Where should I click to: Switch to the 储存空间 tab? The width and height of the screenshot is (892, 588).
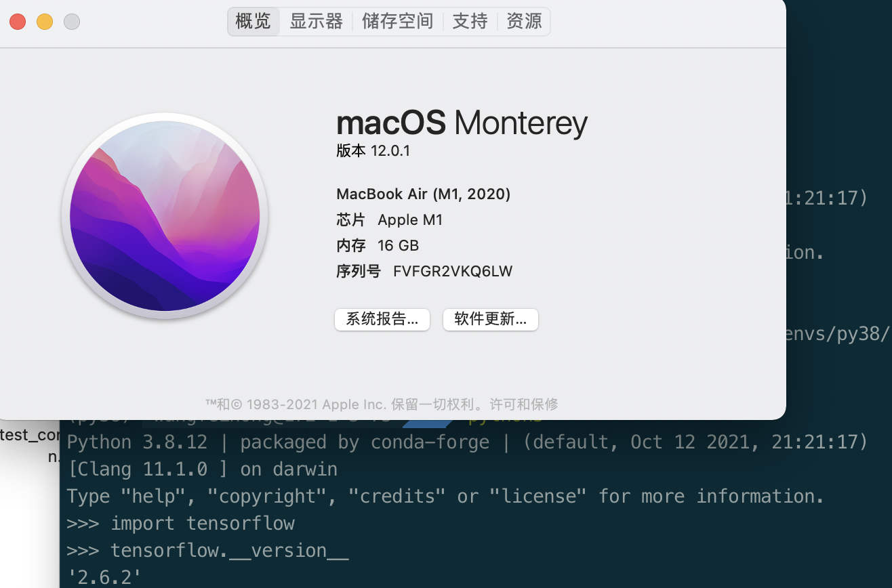click(x=397, y=21)
